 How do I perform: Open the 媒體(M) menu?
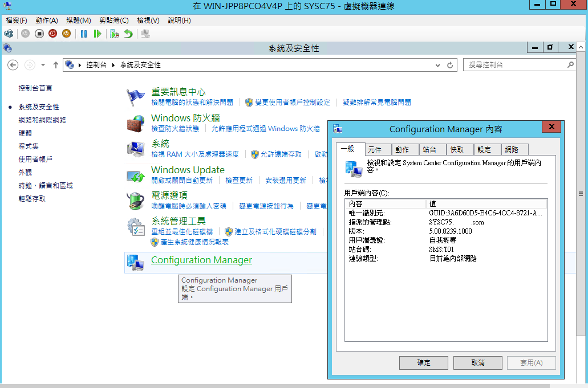[78, 20]
